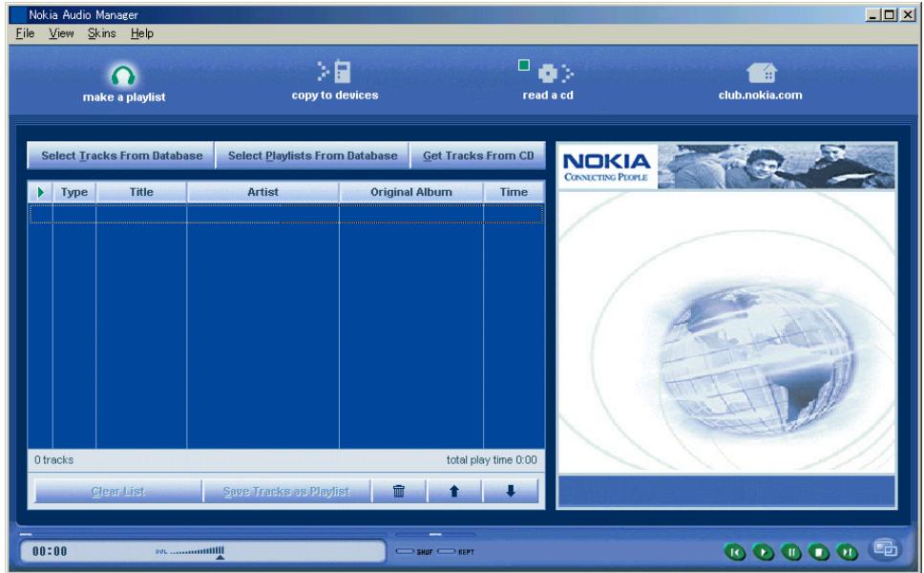The image size is (924, 573).
Task: Move selected track up with arrow
Action: [x=454, y=491]
